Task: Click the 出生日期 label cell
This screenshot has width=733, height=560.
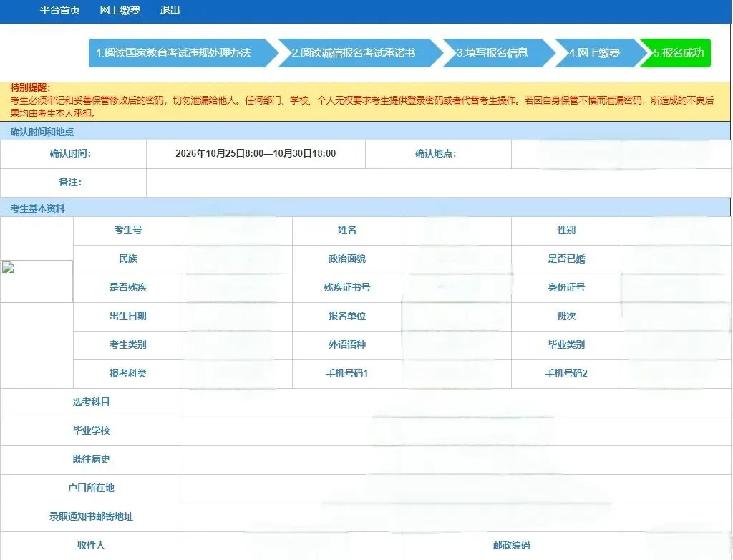Action: click(128, 316)
